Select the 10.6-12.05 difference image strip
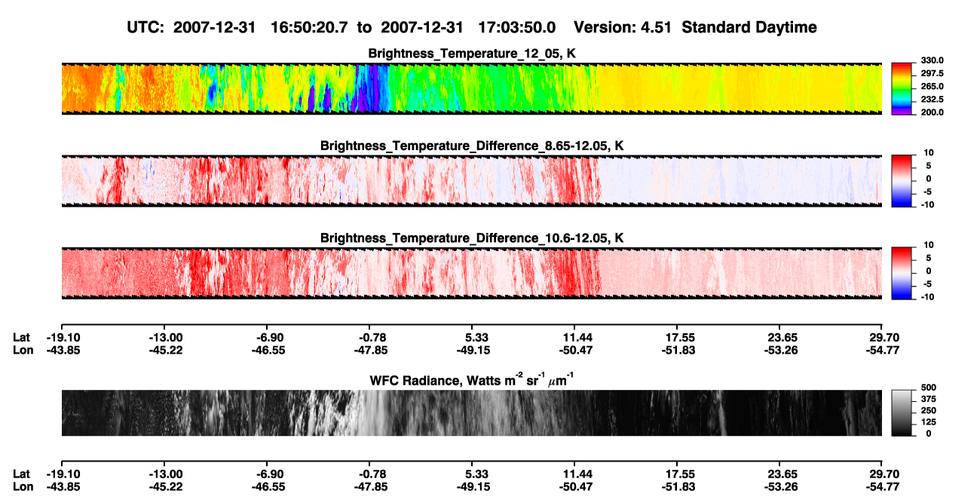 [x=472, y=272]
